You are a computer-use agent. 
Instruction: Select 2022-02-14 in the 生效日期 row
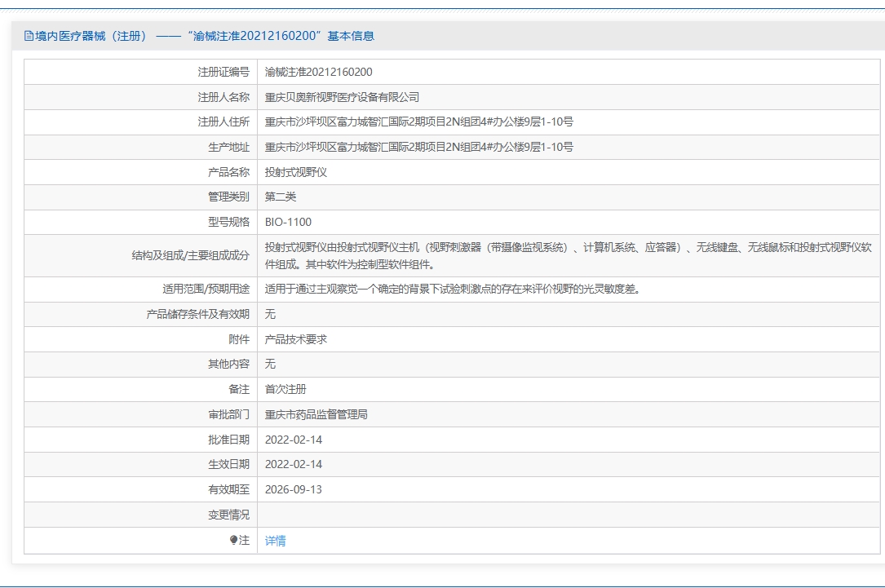[x=294, y=464]
